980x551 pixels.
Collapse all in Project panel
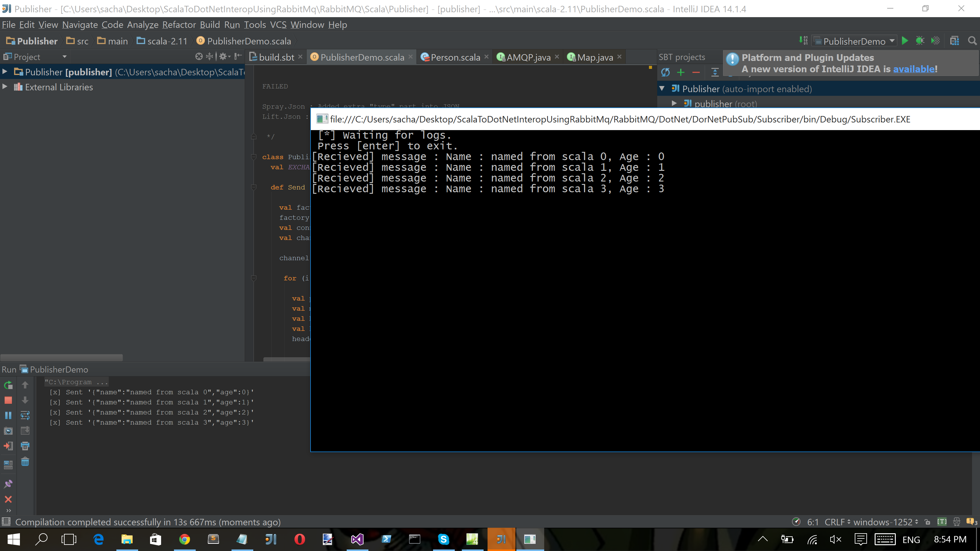pos(209,57)
